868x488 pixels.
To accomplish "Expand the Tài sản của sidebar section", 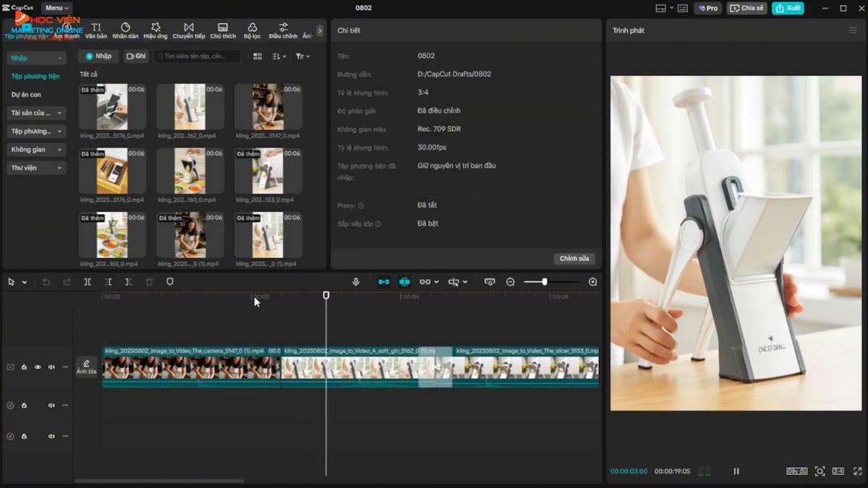I will (x=36, y=113).
